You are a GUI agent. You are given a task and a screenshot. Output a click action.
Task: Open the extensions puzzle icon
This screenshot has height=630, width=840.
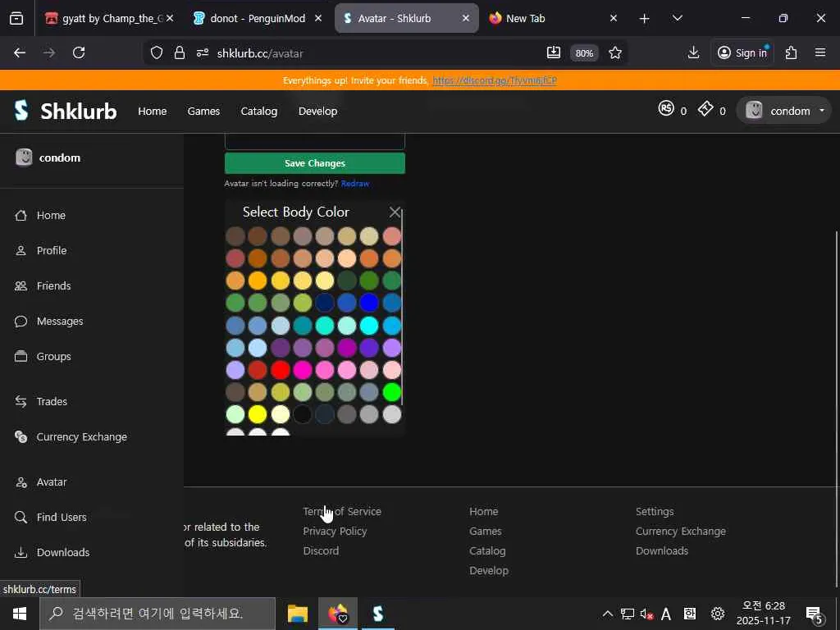(791, 52)
